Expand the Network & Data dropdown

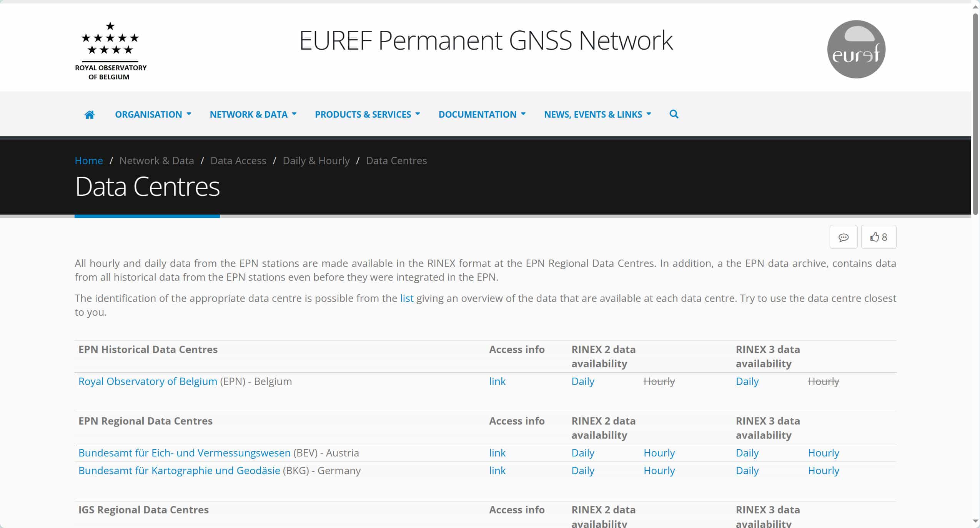point(253,115)
